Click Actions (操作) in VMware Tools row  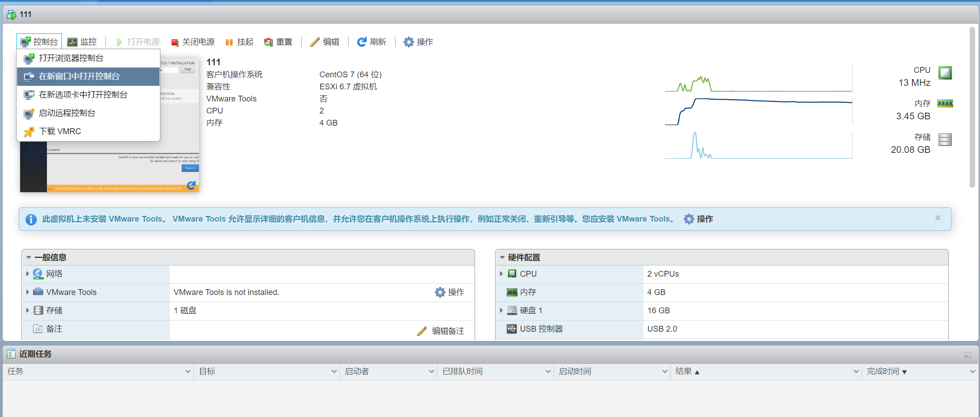point(450,292)
